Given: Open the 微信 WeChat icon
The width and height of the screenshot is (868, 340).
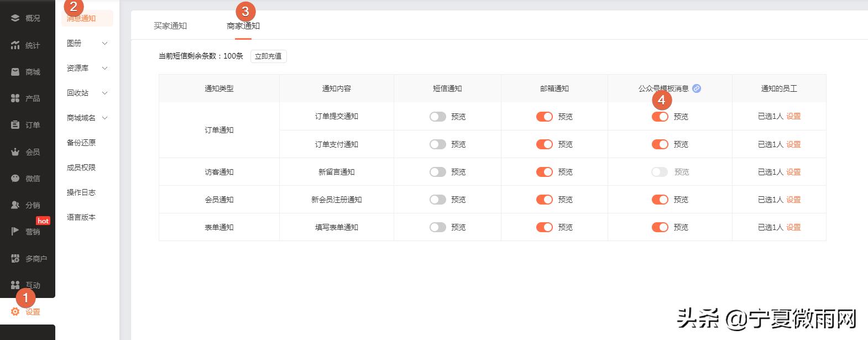Looking at the screenshot, I should [x=15, y=179].
